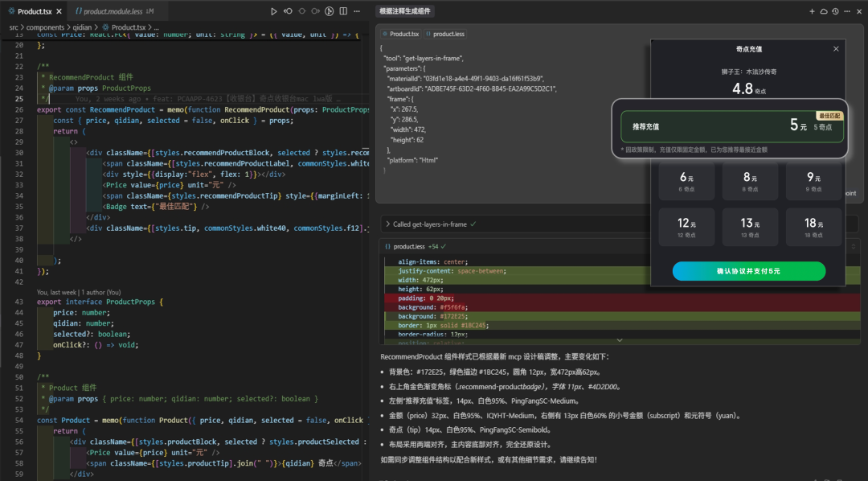The height and width of the screenshot is (481, 868).
Task: Click the qidian breadcrumb segment
Action: point(82,27)
